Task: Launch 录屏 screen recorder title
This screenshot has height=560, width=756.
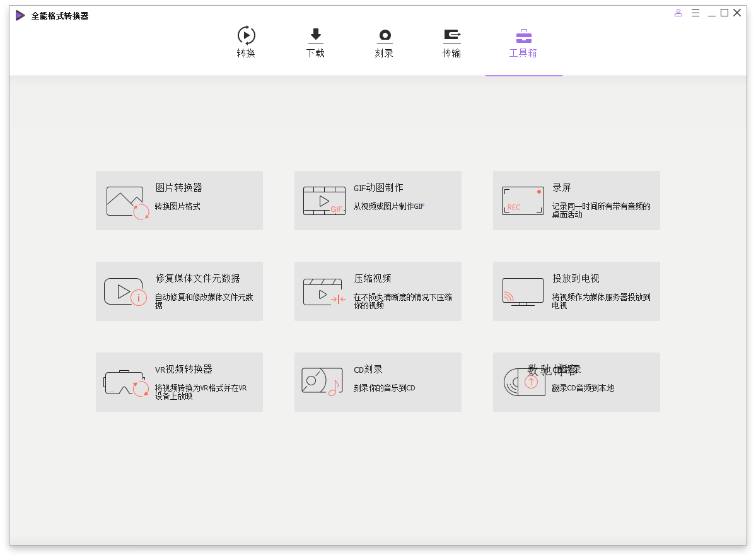Action: 562,188
